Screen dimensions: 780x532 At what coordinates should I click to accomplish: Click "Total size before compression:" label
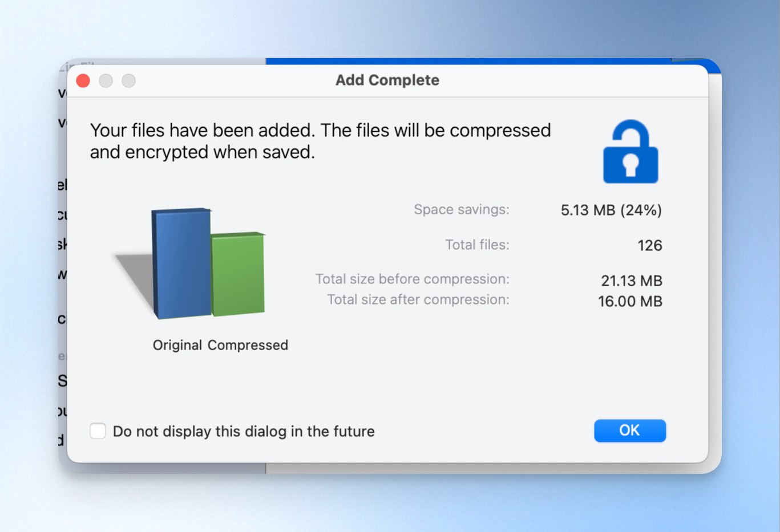point(413,279)
